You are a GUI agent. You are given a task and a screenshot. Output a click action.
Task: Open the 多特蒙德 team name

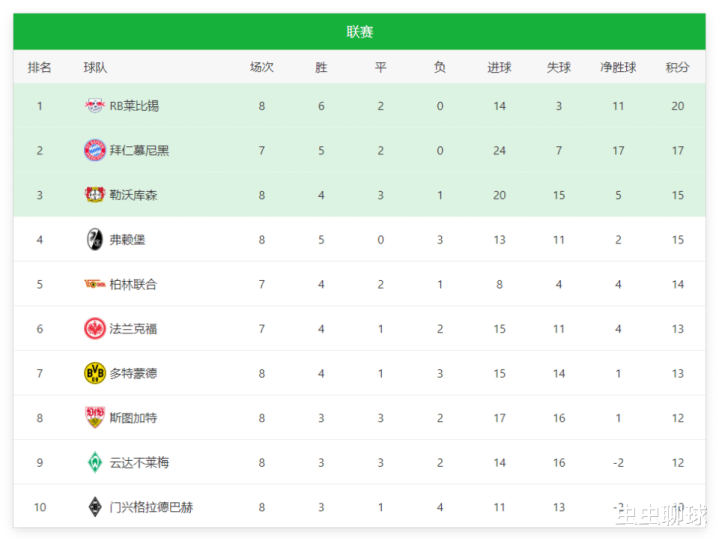133,373
